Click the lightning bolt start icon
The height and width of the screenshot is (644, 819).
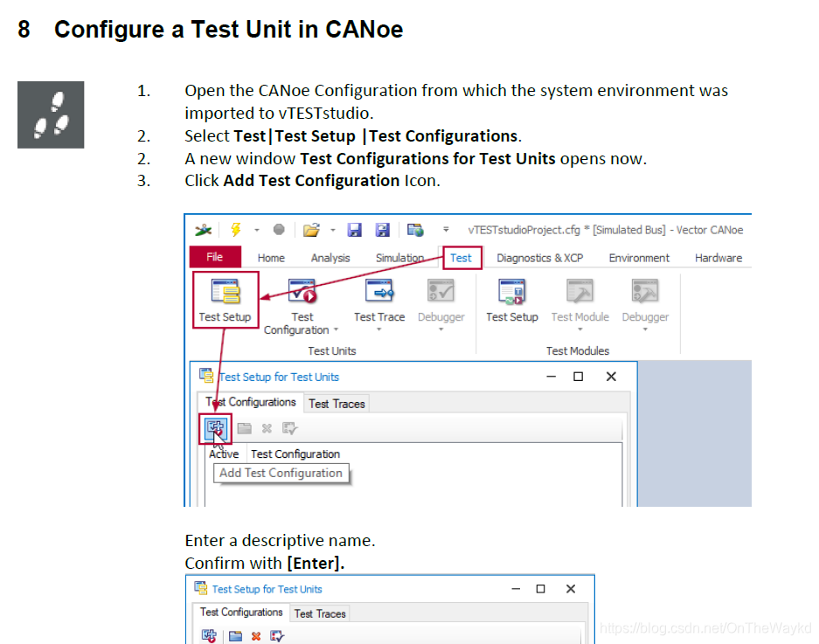(236, 230)
